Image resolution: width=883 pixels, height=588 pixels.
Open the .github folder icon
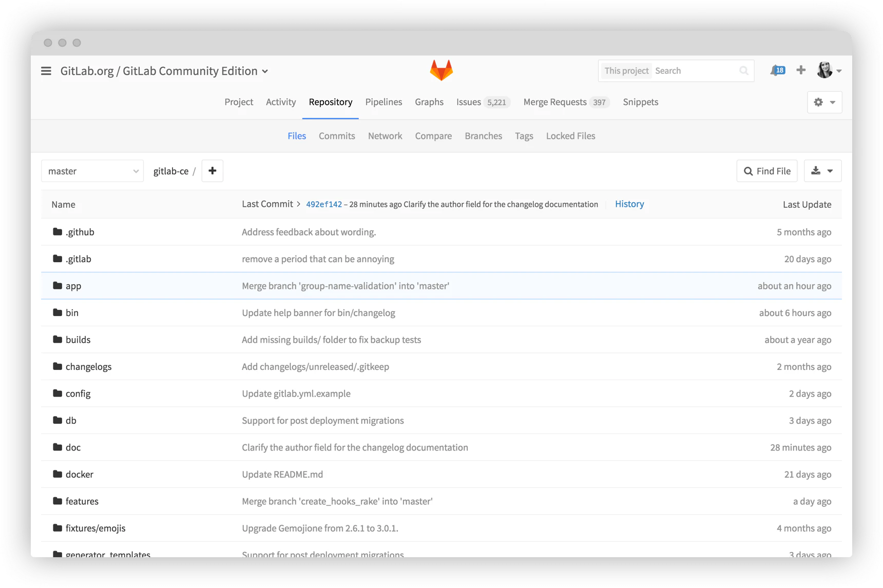click(57, 231)
